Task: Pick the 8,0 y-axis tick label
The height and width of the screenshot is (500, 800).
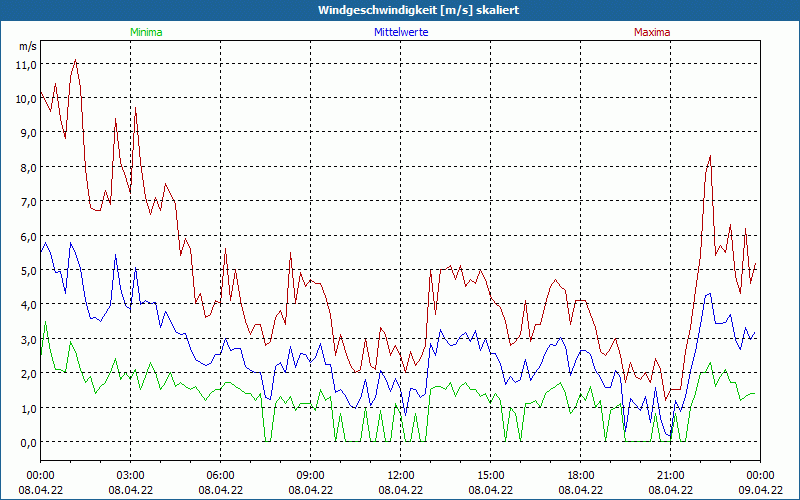Action: (26, 167)
